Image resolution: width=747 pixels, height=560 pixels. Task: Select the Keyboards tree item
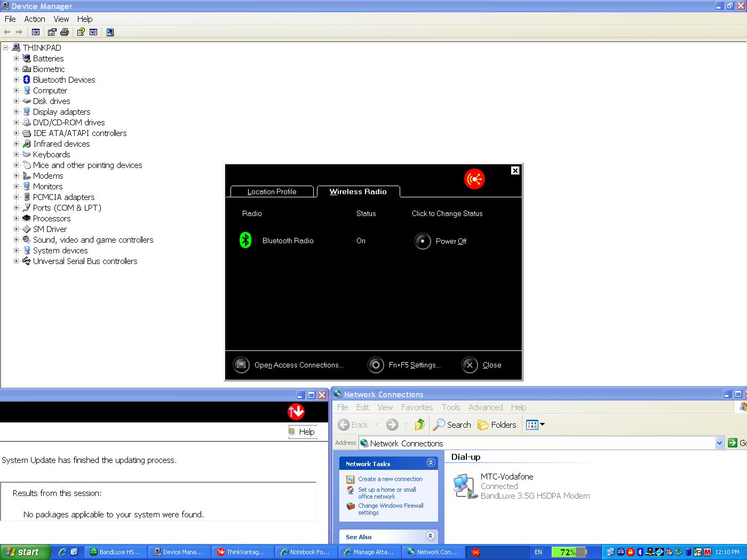click(x=51, y=155)
